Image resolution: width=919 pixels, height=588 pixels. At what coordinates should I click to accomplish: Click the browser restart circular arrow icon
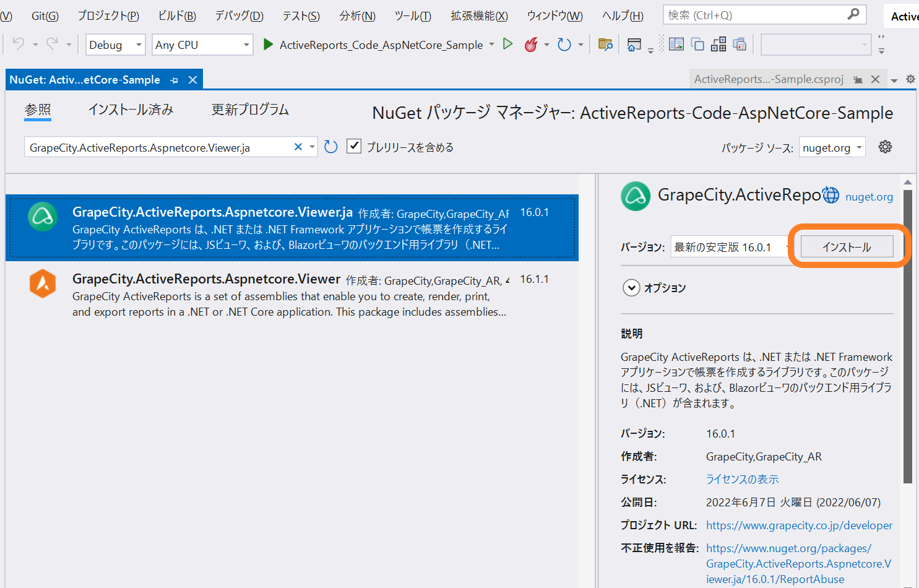point(564,45)
